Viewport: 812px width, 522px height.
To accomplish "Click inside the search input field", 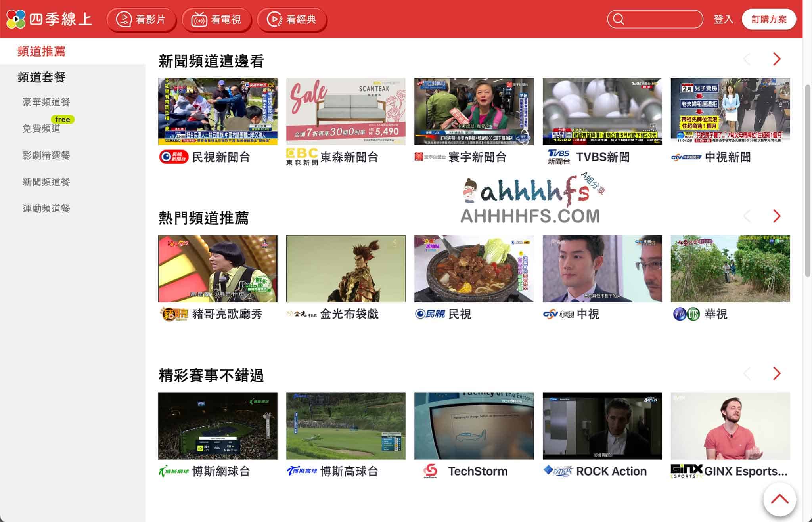I will [662, 19].
